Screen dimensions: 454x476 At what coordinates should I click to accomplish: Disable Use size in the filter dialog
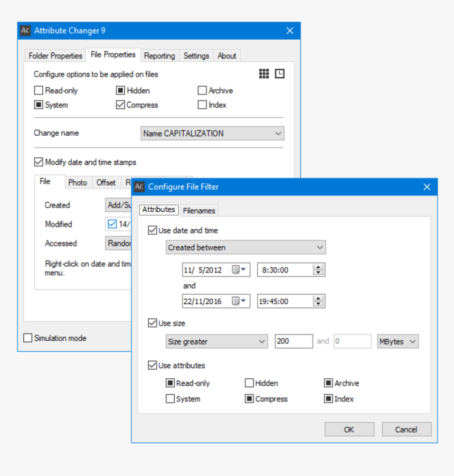(153, 323)
